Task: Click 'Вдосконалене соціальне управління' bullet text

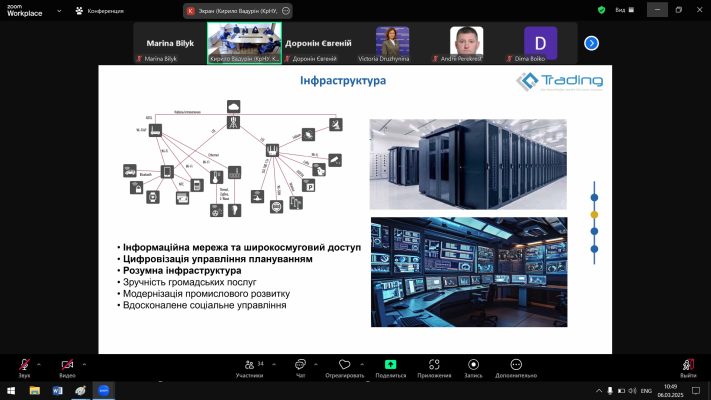Action: coord(205,305)
